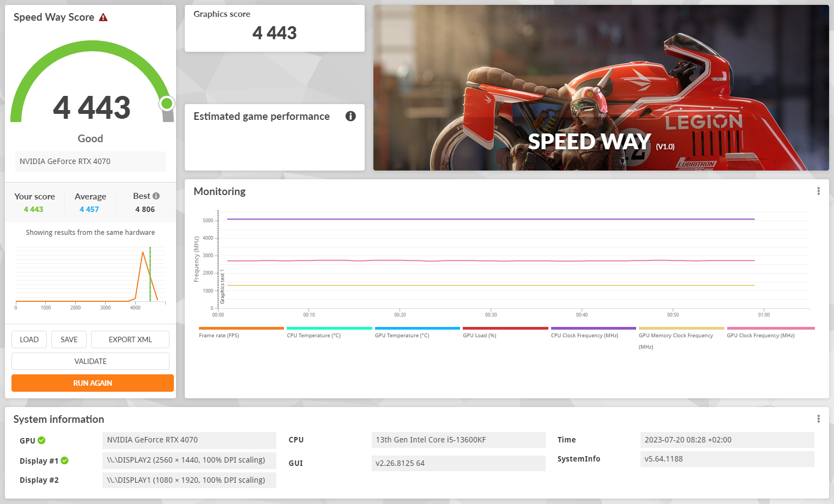Click the score distribution chart peak
834x504 pixels.
coord(143,252)
